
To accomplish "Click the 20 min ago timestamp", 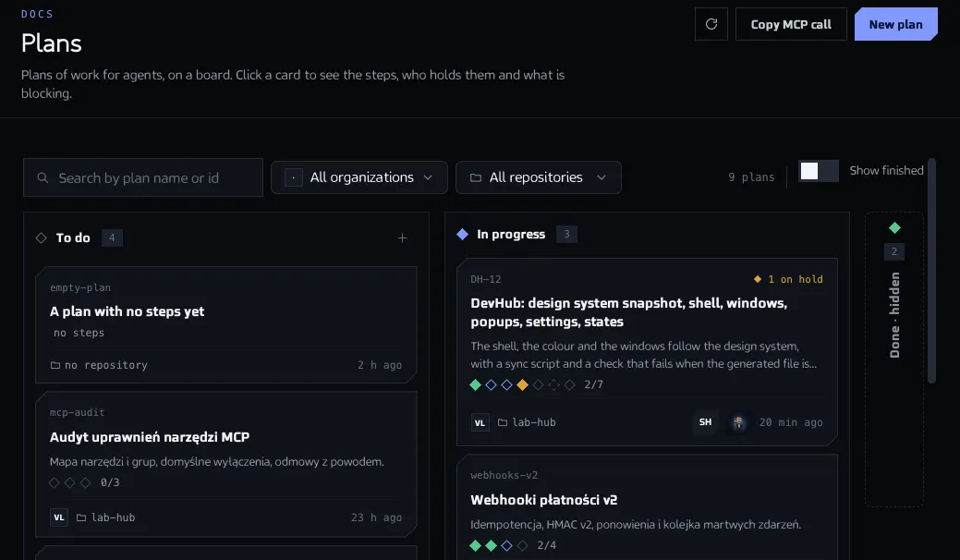I will coord(791,422).
